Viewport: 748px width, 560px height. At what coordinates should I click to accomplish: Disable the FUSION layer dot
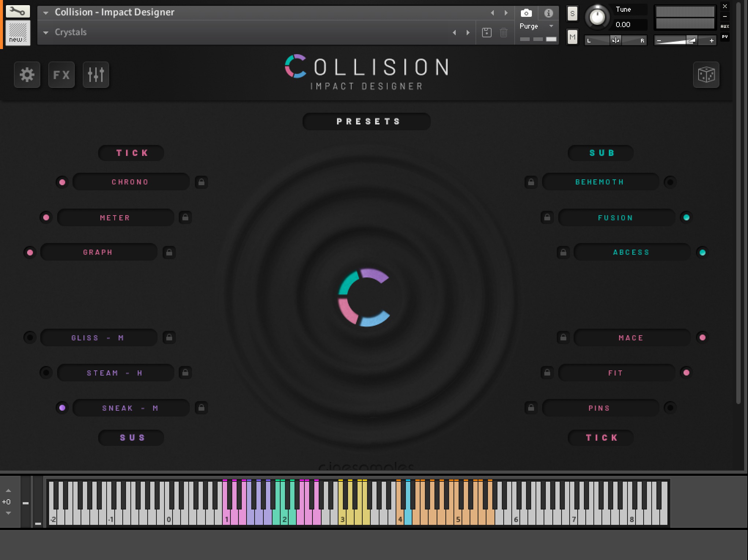pos(686,217)
